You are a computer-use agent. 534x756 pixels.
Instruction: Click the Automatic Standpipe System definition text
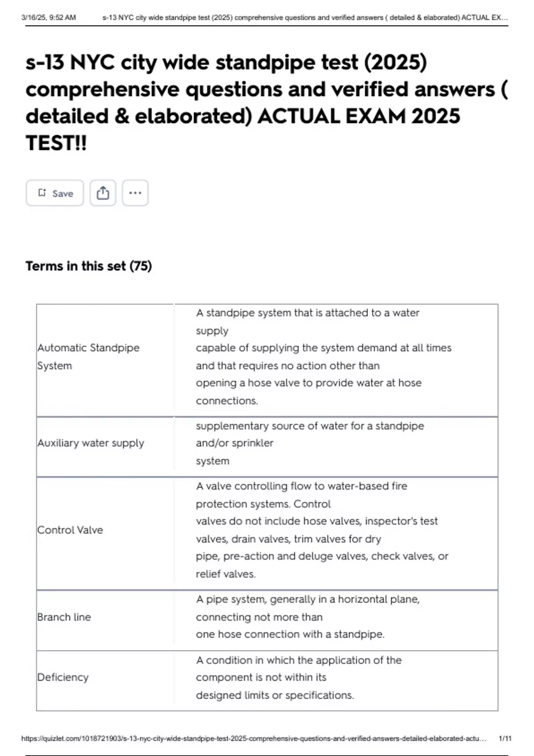coord(324,356)
